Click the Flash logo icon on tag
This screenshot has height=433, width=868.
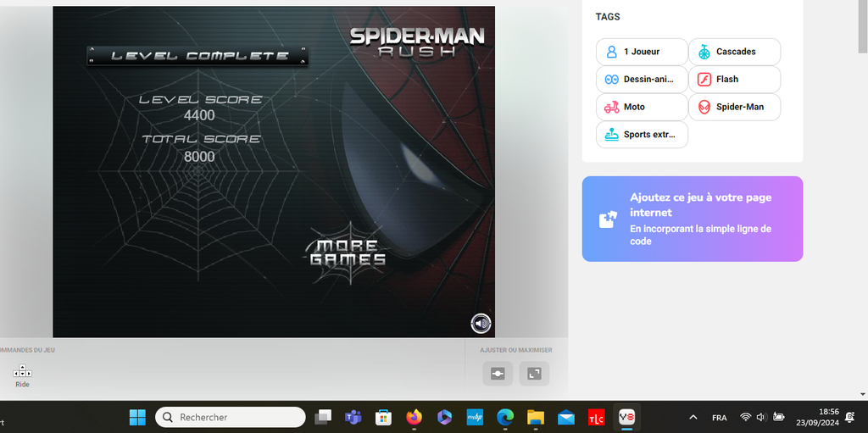point(704,79)
